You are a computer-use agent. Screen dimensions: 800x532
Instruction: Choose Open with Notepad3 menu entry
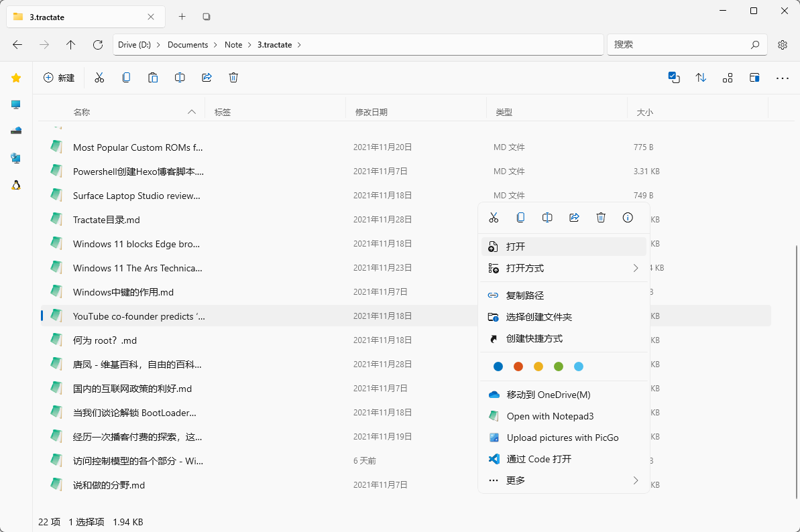click(550, 416)
